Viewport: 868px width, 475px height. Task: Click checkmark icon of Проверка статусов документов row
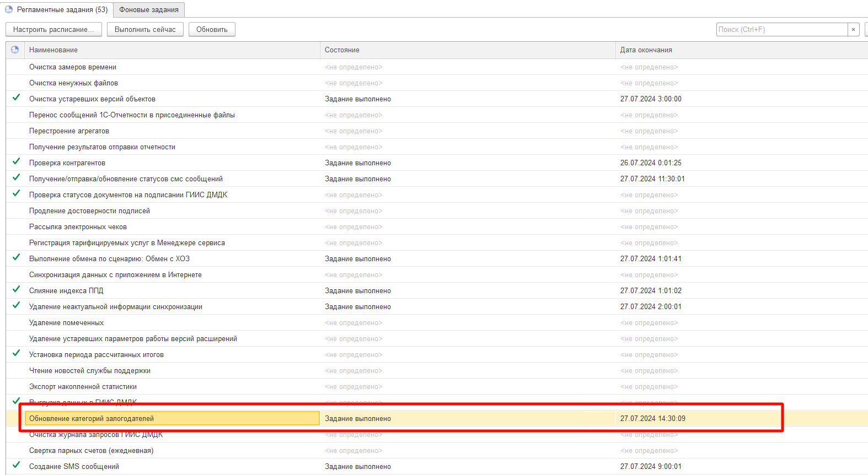pyautogui.click(x=16, y=193)
